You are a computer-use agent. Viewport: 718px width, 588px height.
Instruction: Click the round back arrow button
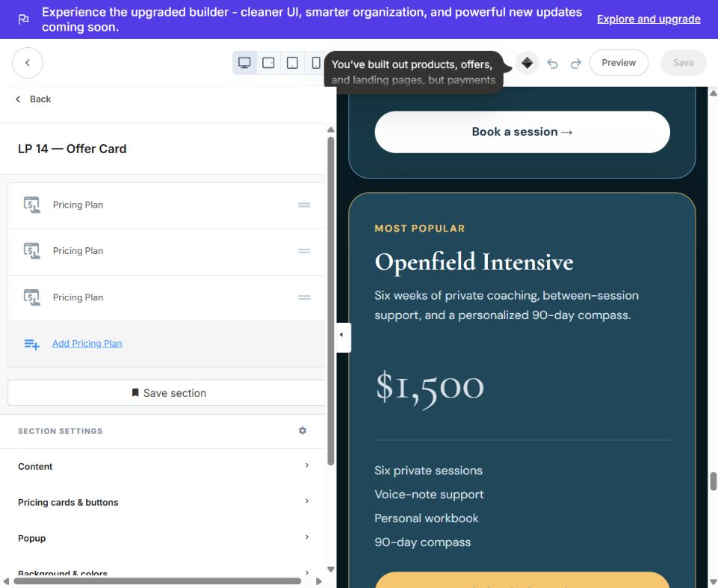click(28, 63)
